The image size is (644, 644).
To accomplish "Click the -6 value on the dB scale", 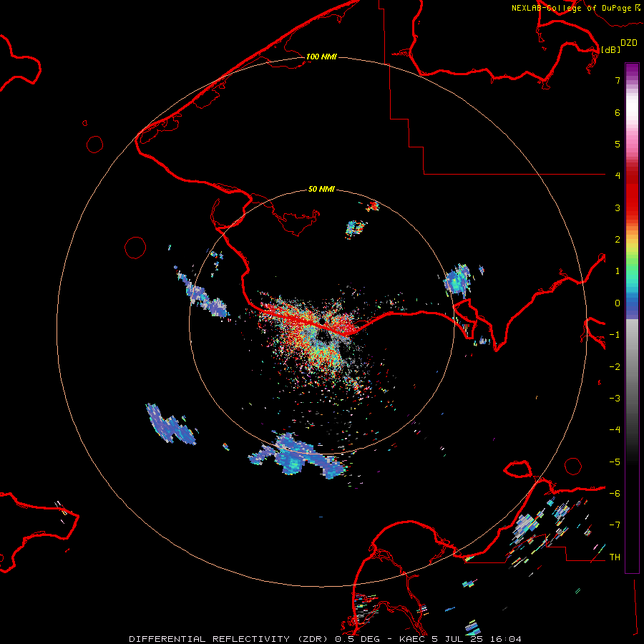I will [x=615, y=494].
